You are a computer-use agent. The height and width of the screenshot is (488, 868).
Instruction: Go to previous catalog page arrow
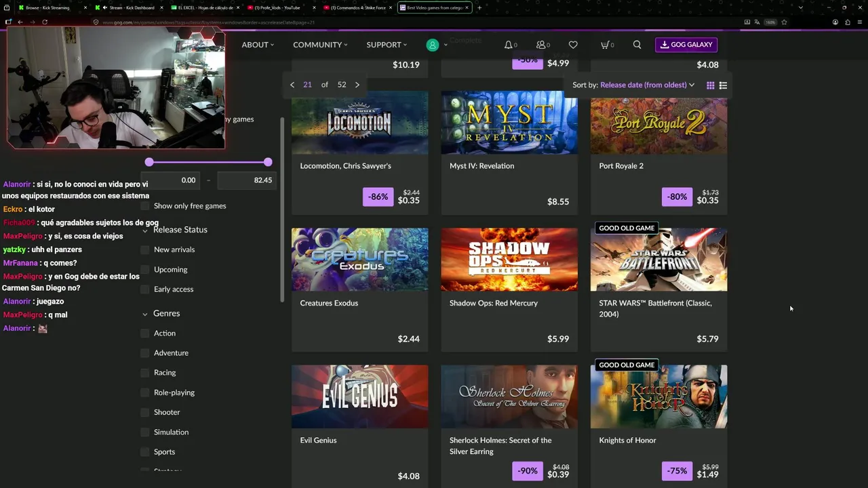pyautogui.click(x=292, y=85)
